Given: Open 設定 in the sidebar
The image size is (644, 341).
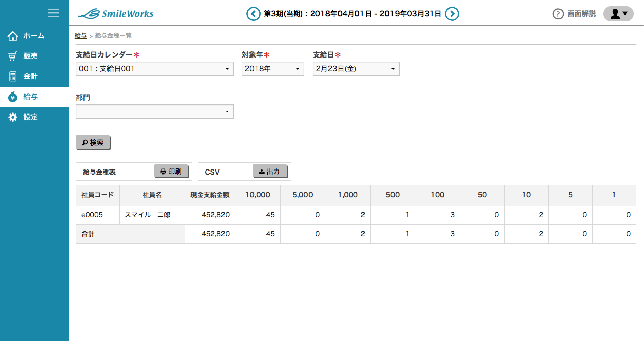Looking at the screenshot, I should click(34, 117).
